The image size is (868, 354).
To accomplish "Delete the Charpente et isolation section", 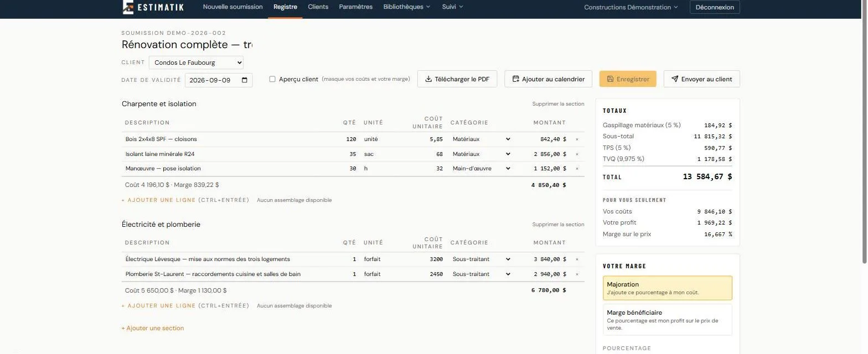I will click(x=558, y=104).
